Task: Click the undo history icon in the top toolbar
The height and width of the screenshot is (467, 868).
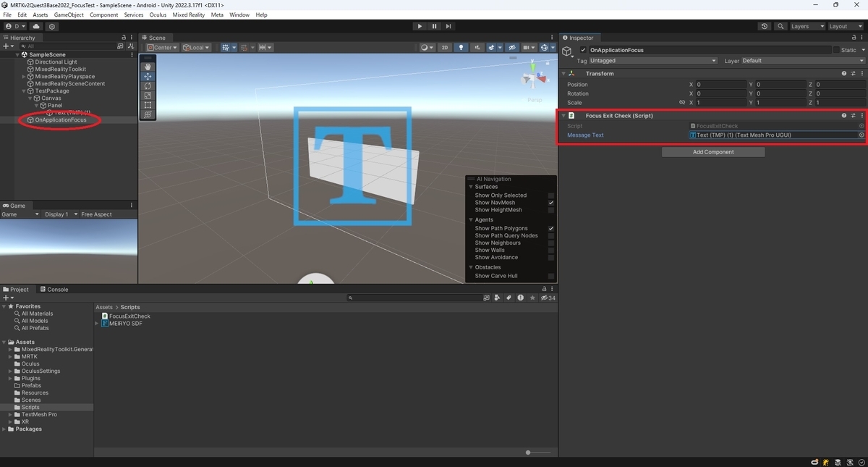Action: click(765, 26)
